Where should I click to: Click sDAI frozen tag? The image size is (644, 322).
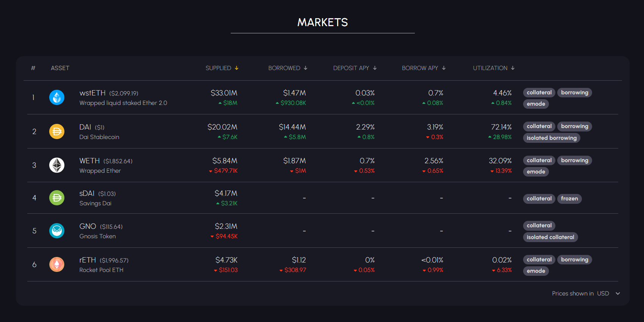pos(569,199)
